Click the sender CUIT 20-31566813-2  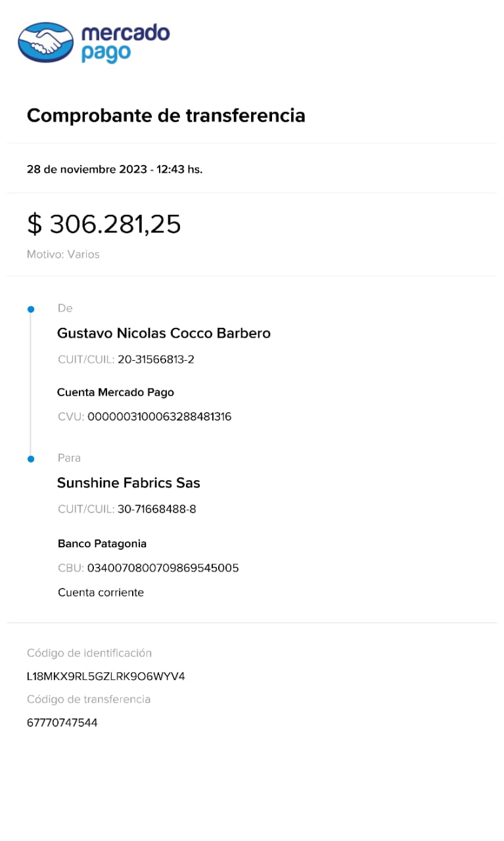(x=156, y=359)
